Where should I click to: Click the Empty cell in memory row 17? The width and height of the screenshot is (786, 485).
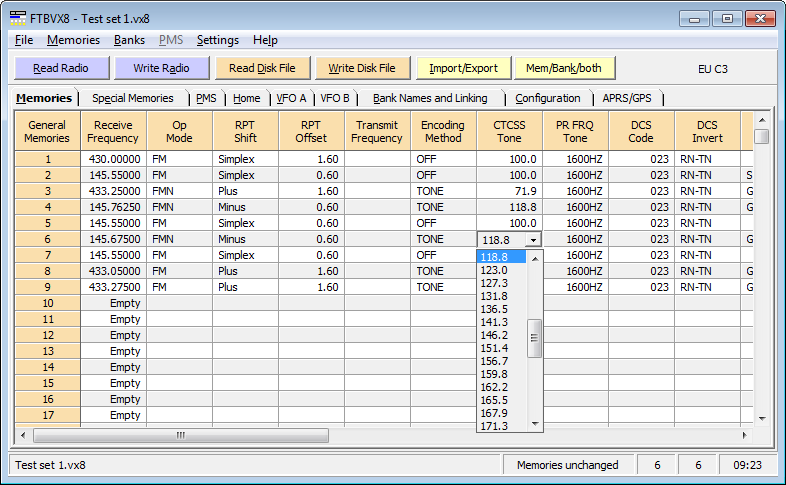click(114, 415)
